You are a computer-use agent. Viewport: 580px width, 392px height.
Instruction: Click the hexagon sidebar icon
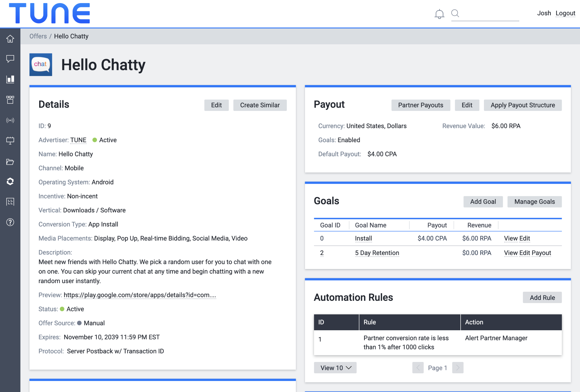[x=10, y=181]
